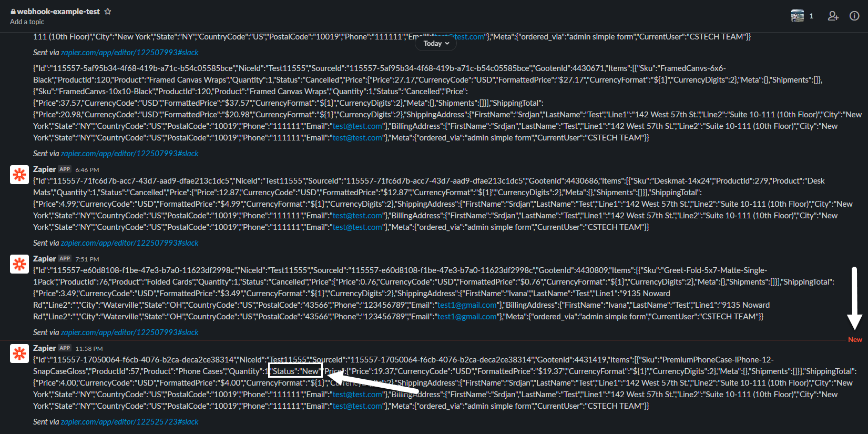Screen dimensions: 868x434
Task: Click the red New unread marker label
Action: 855,340
